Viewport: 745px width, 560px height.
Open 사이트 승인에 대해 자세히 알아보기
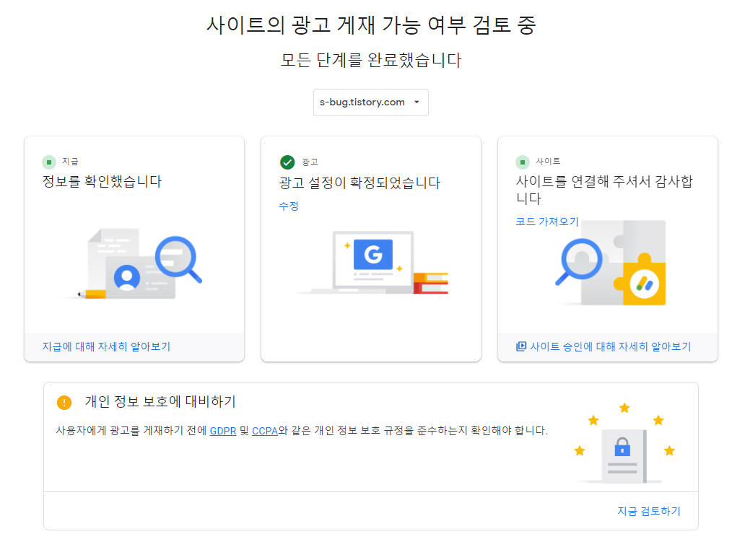click(x=610, y=346)
